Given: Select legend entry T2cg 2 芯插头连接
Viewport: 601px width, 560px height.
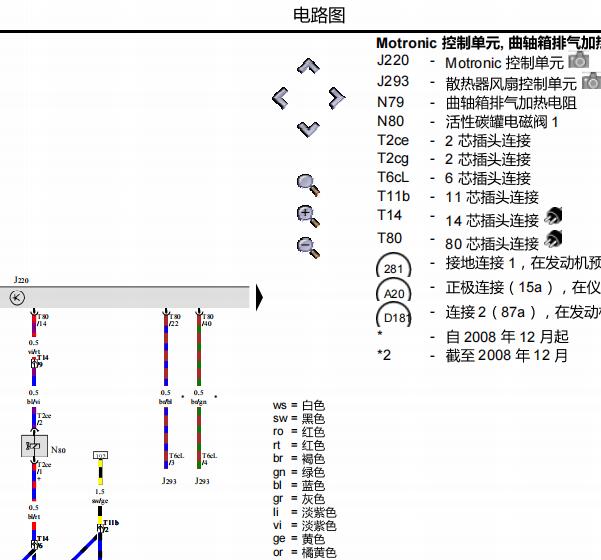Looking at the screenshot, I should coord(454,159).
